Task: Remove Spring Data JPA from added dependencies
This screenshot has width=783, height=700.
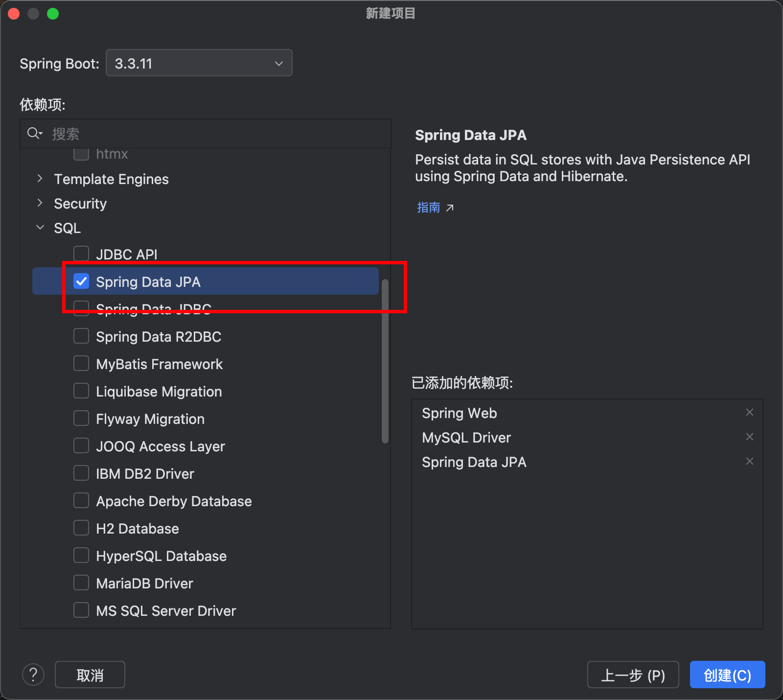Action: [x=749, y=461]
